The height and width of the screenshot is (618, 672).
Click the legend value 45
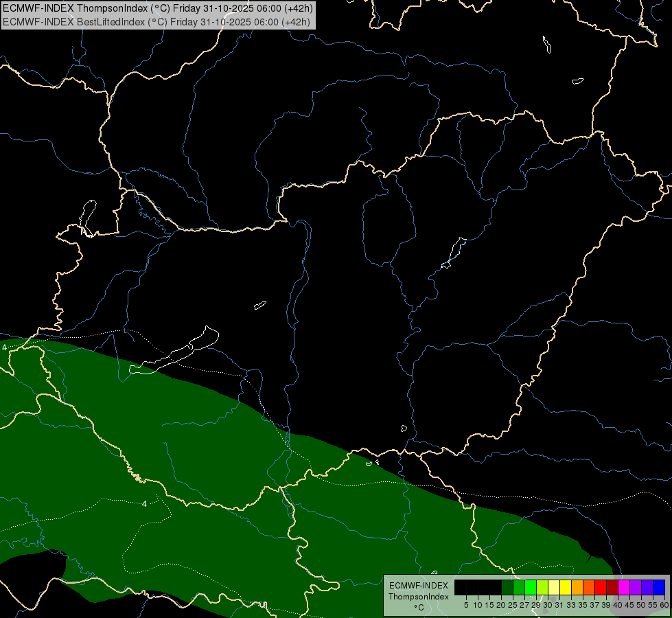[629, 605]
